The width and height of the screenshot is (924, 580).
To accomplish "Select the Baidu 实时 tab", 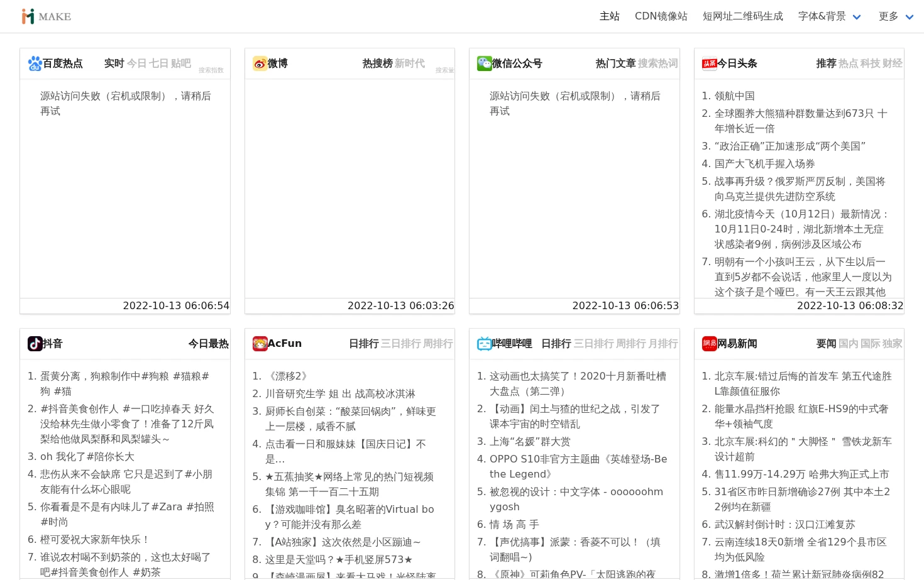I will point(114,63).
